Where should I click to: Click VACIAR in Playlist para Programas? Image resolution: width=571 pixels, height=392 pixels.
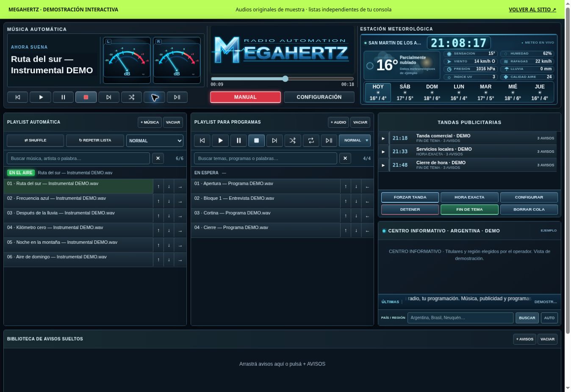coord(360,122)
